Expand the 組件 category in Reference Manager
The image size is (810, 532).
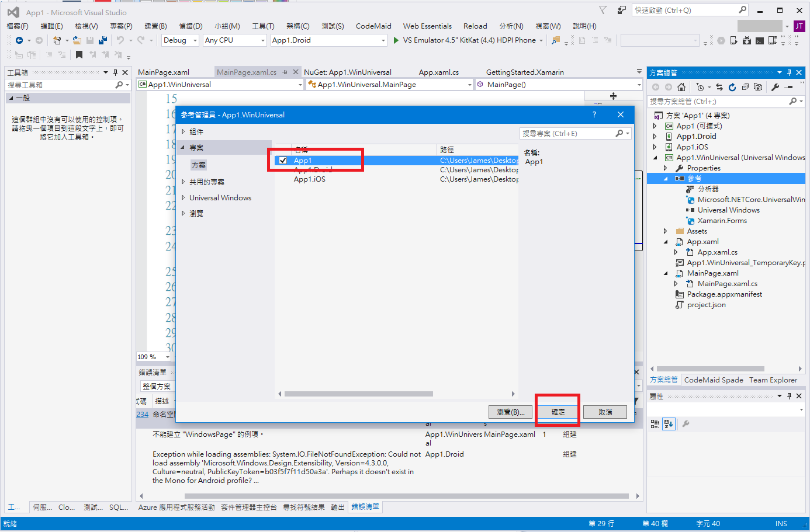[x=183, y=131]
